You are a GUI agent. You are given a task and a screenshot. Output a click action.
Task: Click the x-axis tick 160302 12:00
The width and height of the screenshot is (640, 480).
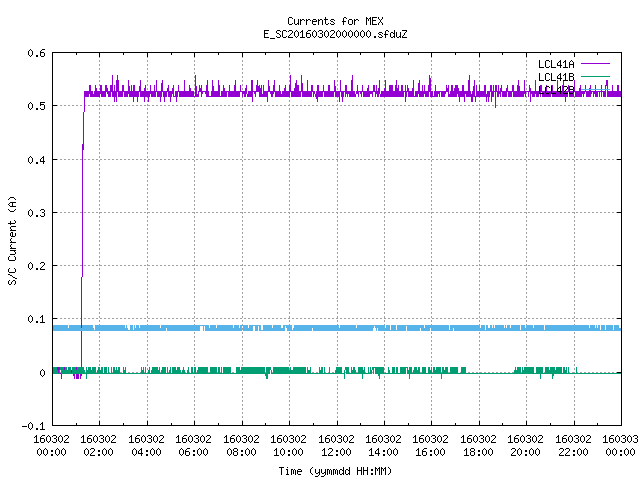336,446
